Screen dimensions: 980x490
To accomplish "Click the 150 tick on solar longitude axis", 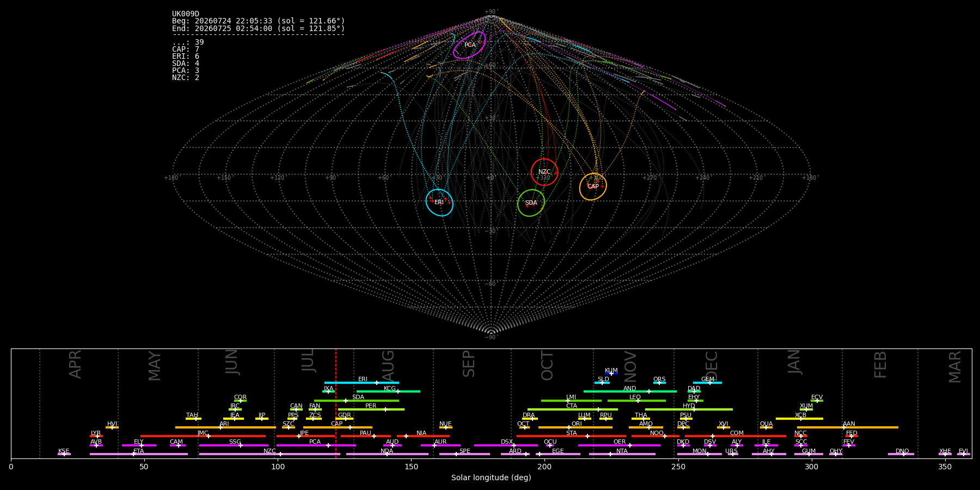I will pyautogui.click(x=411, y=467).
